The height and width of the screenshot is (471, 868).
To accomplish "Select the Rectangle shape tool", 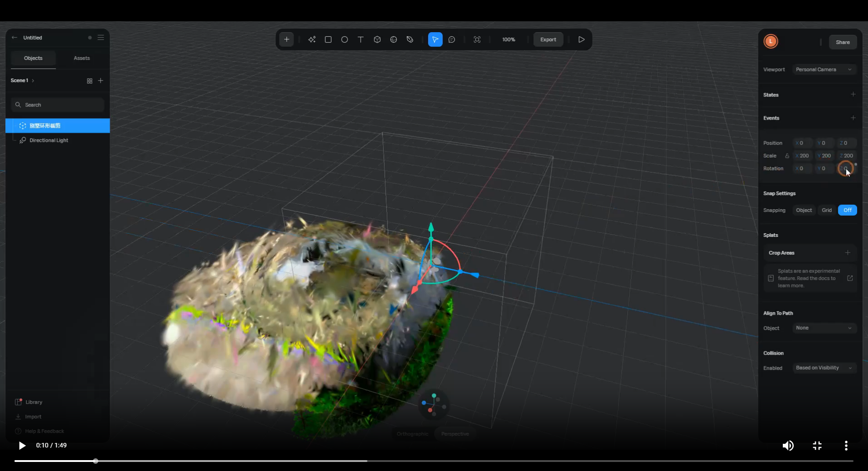I will coord(328,40).
